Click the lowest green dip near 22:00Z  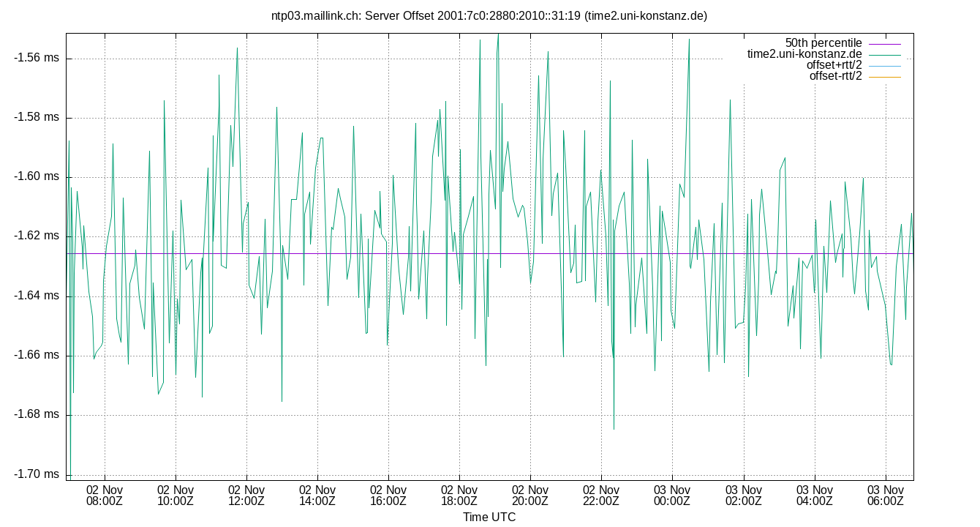pyautogui.click(x=613, y=428)
